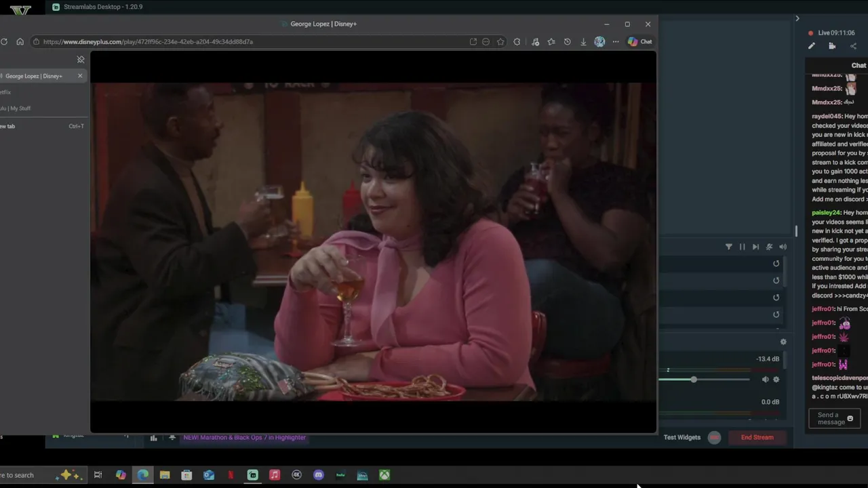Image resolution: width=868 pixels, height=488 pixels.
Task: Open the circled dots address bar options
Action: [x=486, y=41]
